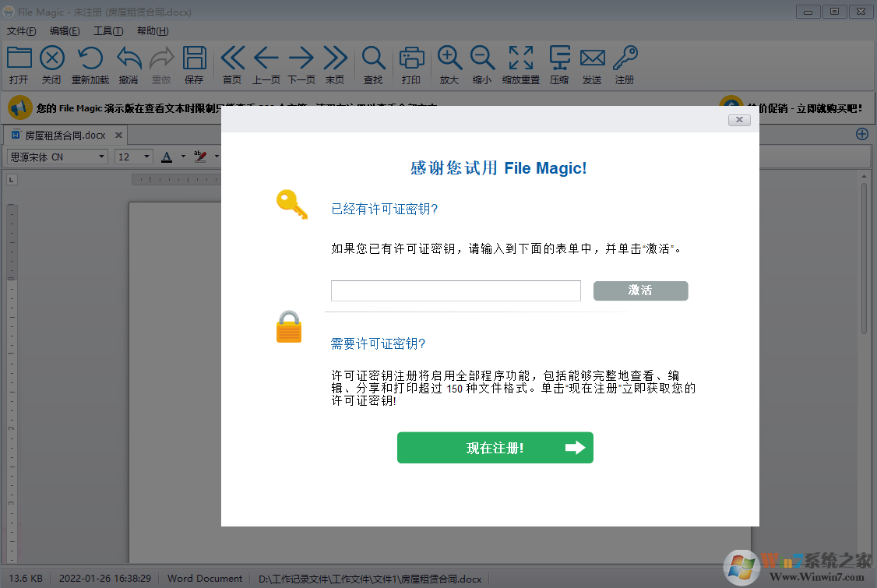877x588 pixels.
Task: Go to first page with double-left arrows
Action: click(232, 58)
